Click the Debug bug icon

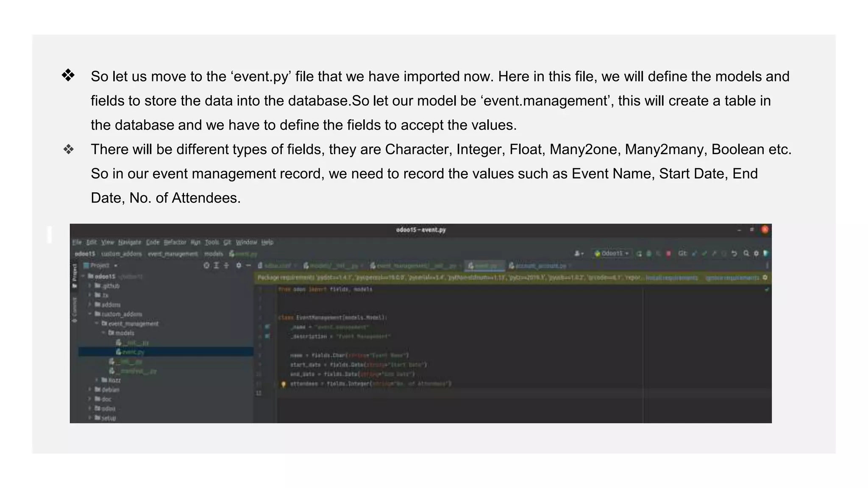[x=648, y=253]
